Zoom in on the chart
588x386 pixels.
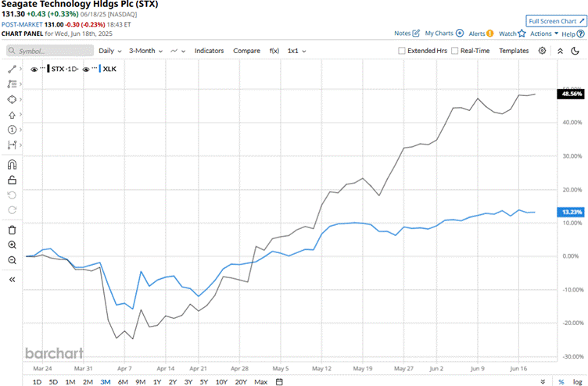pyautogui.click(x=12, y=245)
